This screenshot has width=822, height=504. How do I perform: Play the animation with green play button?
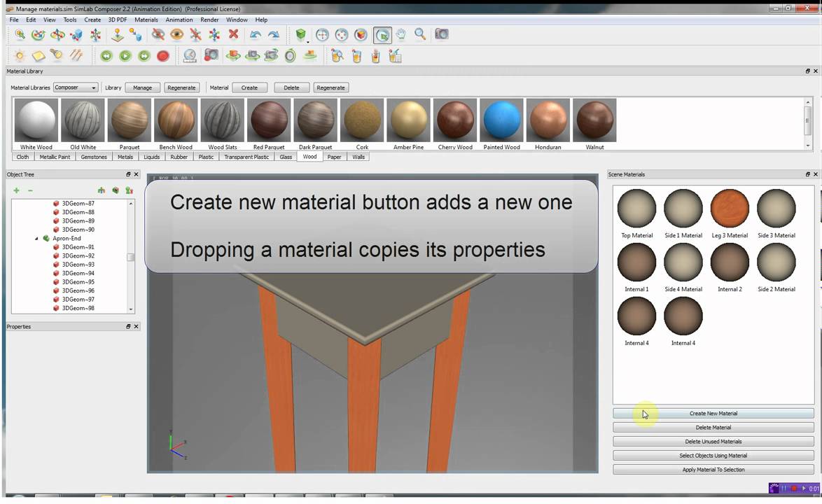tap(125, 55)
